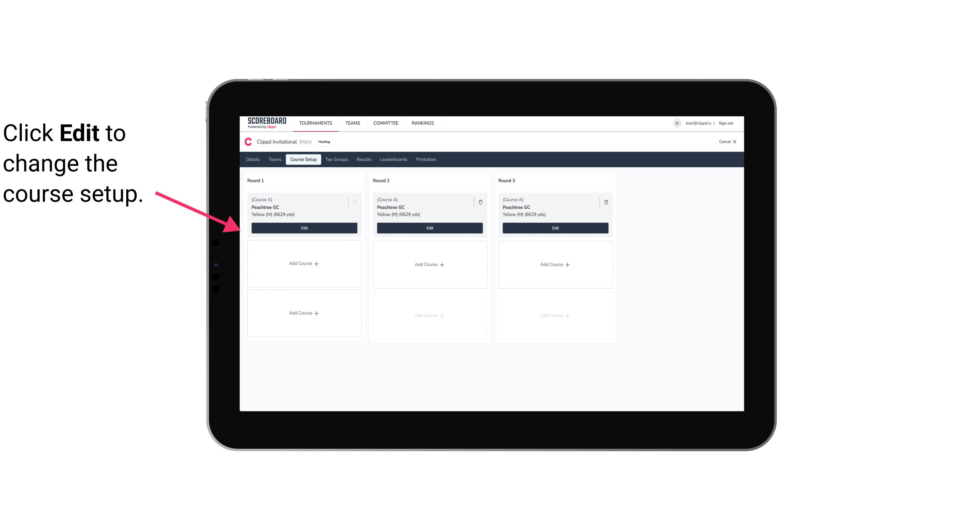This screenshot has width=980, height=527.
Task: Click the Course Setup tab
Action: click(303, 159)
